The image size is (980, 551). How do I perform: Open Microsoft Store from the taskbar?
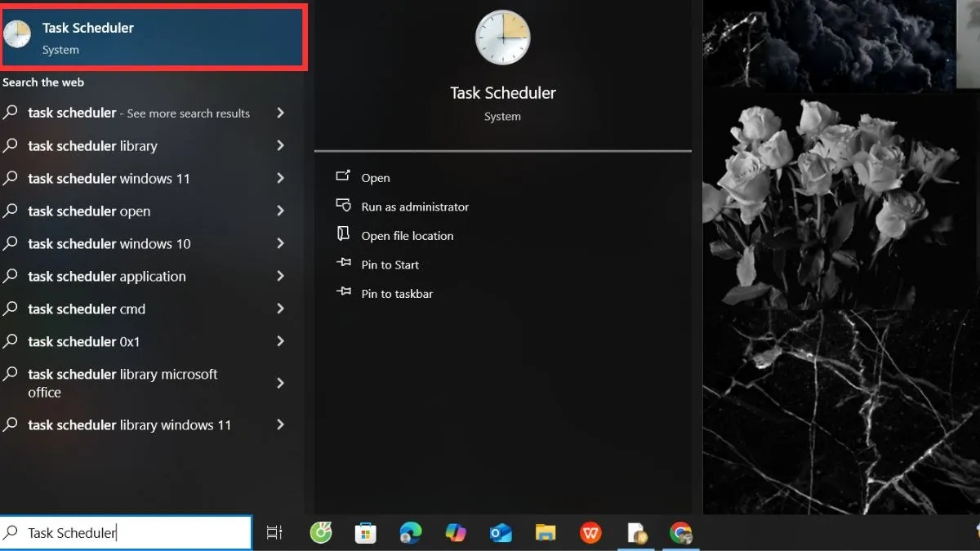coord(365,532)
